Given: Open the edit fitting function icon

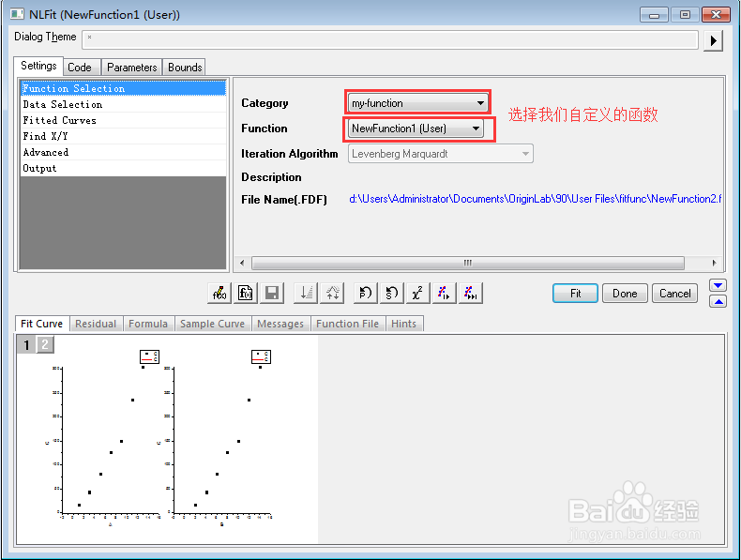Looking at the screenshot, I should [219, 293].
